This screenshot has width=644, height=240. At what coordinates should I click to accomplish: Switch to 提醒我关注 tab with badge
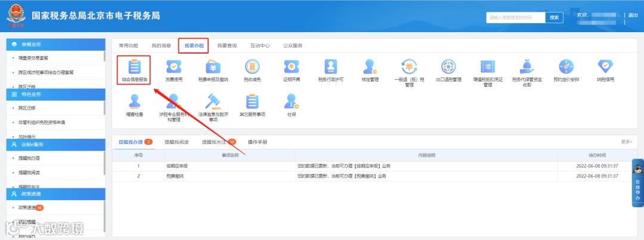point(218,142)
